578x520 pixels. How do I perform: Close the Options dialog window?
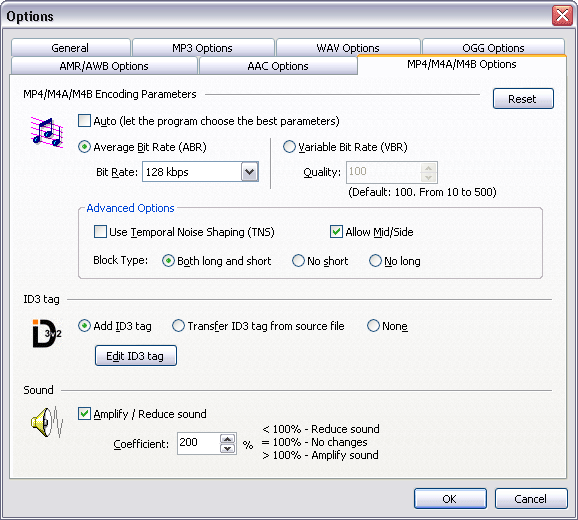[x=562, y=16]
